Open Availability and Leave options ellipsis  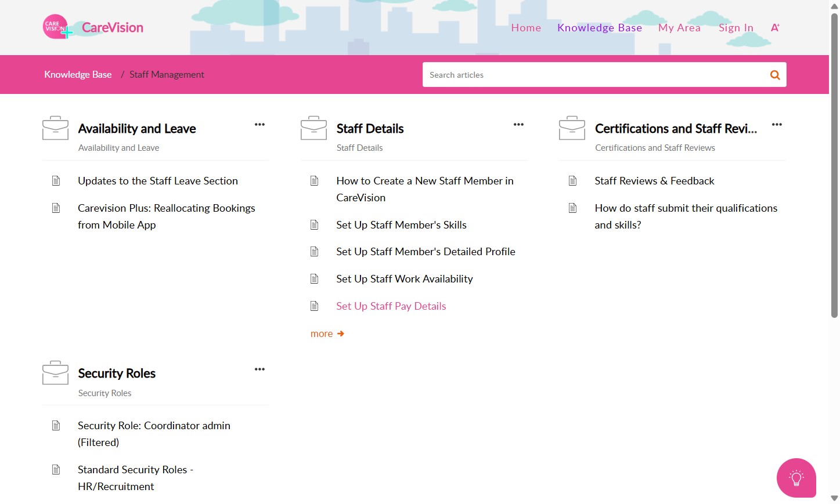tap(259, 125)
